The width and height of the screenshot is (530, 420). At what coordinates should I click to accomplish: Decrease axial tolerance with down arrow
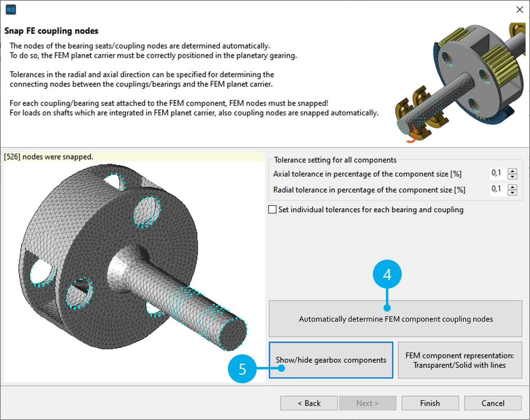tap(512, 177)
